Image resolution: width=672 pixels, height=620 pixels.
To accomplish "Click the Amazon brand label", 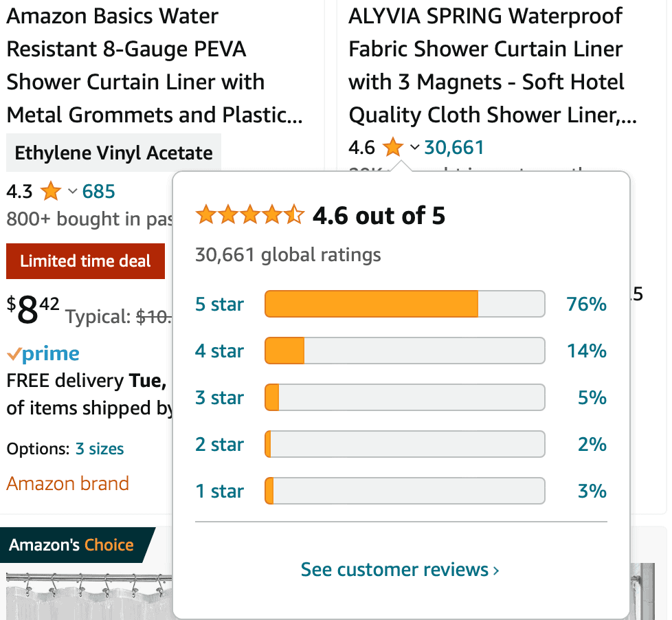I will 67,483.
